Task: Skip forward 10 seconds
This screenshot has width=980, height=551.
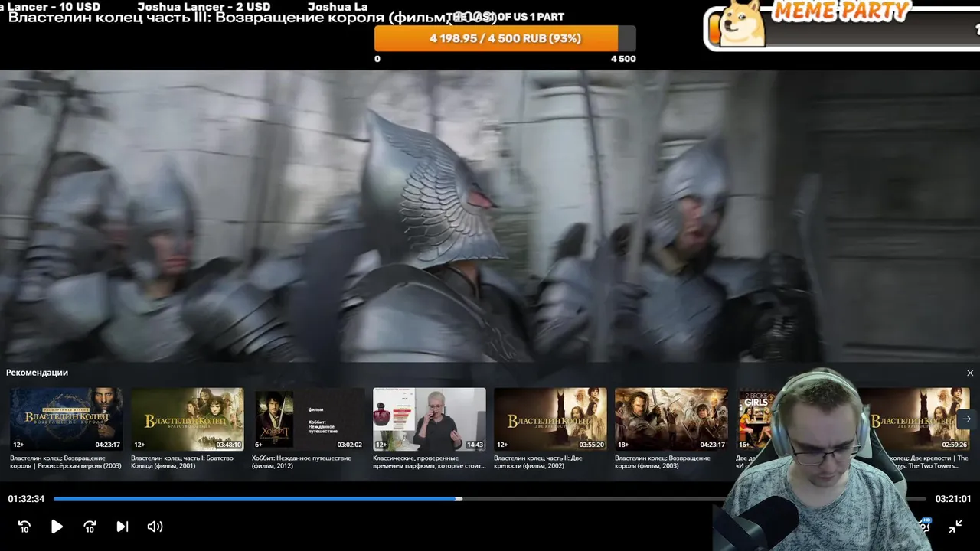Action: [x=90, y=527]
